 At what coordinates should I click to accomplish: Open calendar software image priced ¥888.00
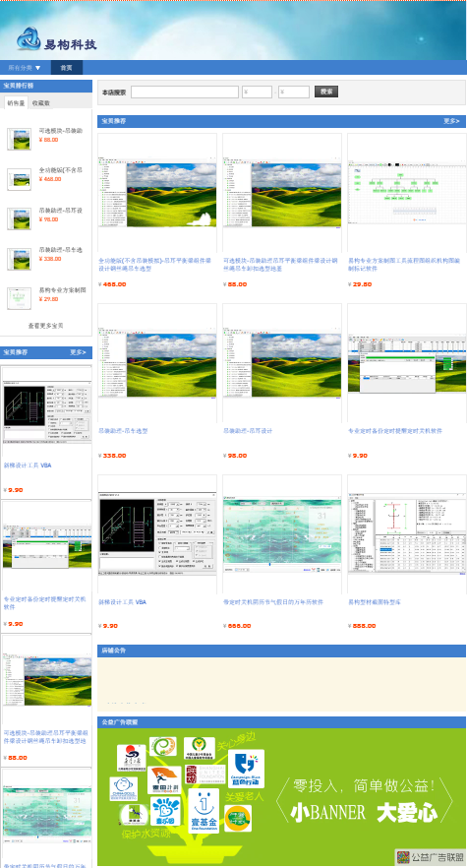tap(282, 534)
